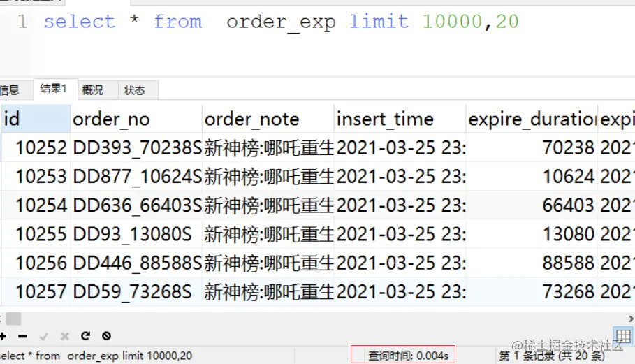Image resolution: width=635 pixels, height=364 pixels.
Task: Click order_note cell in row 10256
Action: 268,263
